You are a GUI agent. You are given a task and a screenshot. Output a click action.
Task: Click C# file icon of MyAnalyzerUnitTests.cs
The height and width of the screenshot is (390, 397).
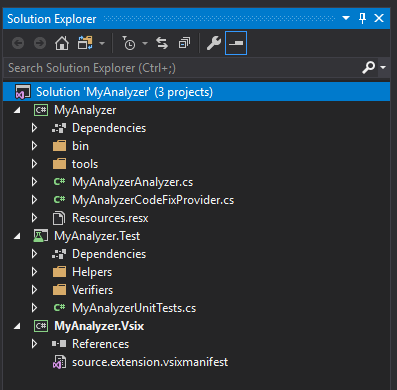(x=59, y=308)
